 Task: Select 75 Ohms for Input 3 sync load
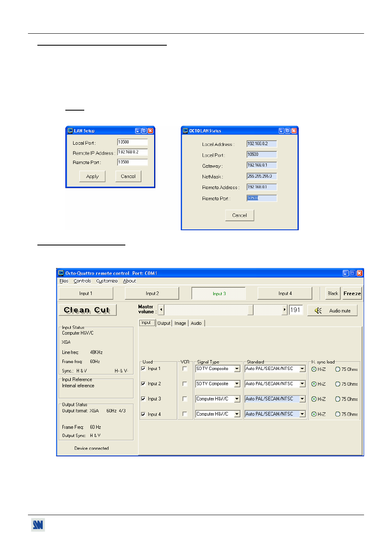click(338, 399)
